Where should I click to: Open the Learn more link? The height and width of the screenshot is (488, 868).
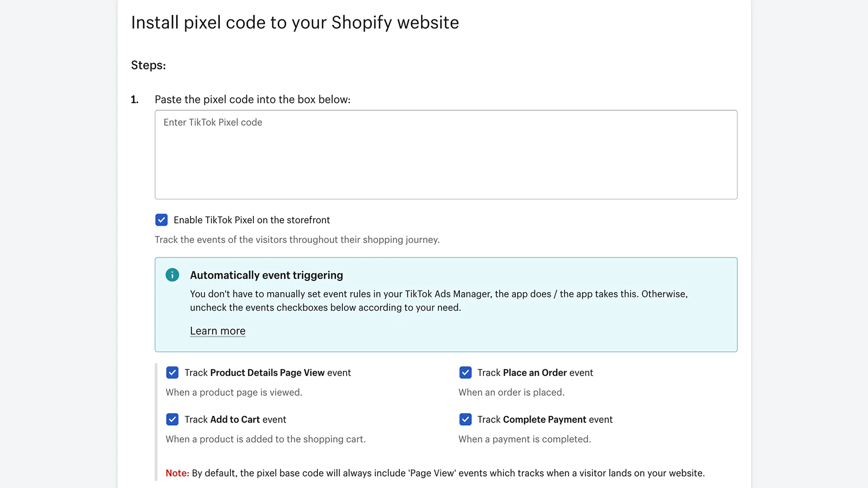click(218, 331)
